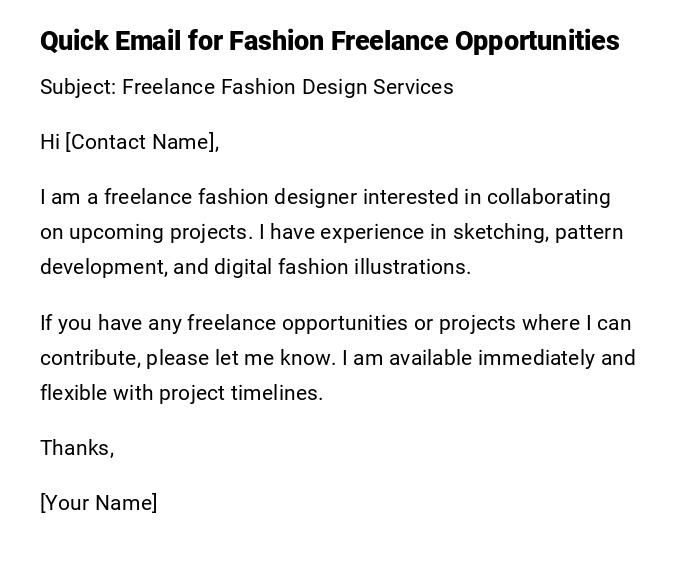Click the word "designer" in first paragraph
The image size is (700, 566).
(x=316, y=197)
